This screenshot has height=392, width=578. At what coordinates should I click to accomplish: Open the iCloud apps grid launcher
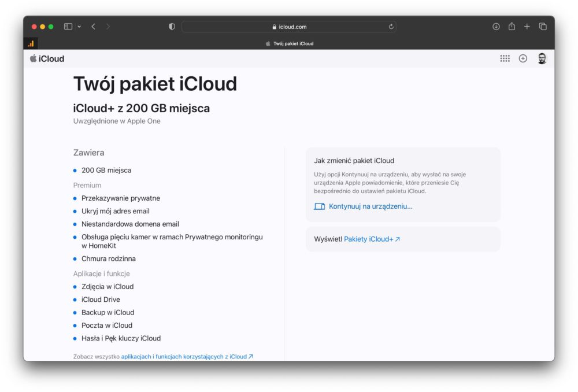pos(505,58)
